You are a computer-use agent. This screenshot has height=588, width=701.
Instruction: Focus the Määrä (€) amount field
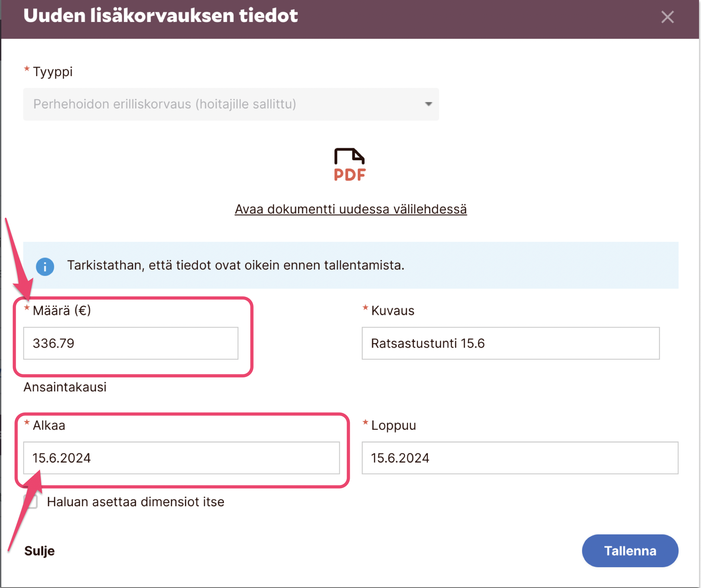(x=131, y=343)
